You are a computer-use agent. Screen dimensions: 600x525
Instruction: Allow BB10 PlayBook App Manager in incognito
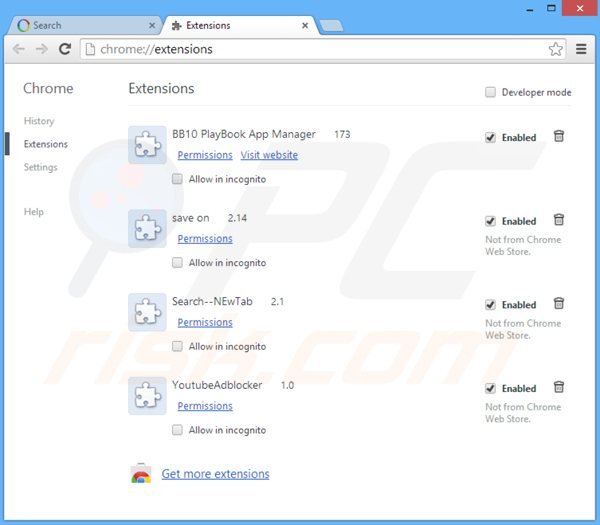tap(177, 179)
